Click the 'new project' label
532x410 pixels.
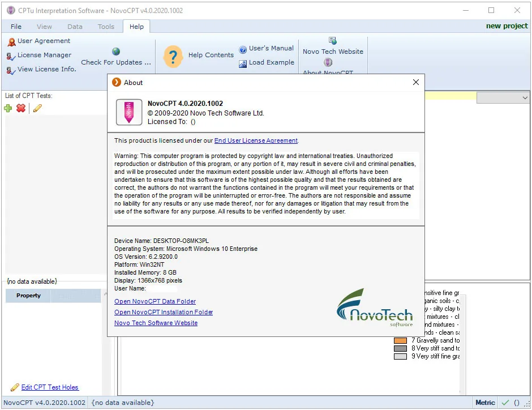click(x=507, y=26)
